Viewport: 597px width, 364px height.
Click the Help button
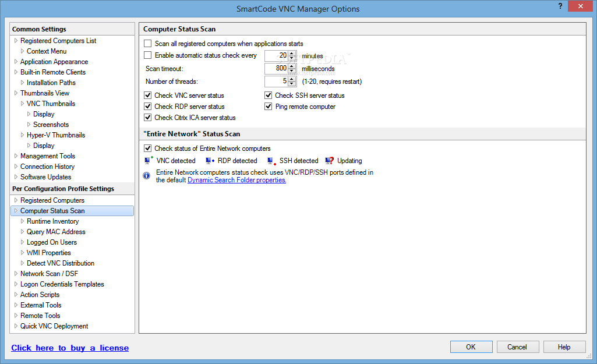(564, 347)
